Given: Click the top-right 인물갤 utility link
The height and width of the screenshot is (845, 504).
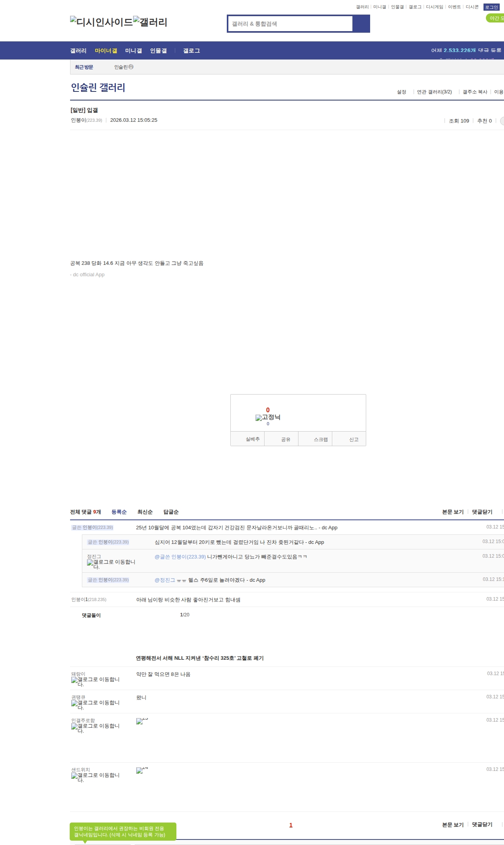Looking at the screenshot, I should point(397,7).
